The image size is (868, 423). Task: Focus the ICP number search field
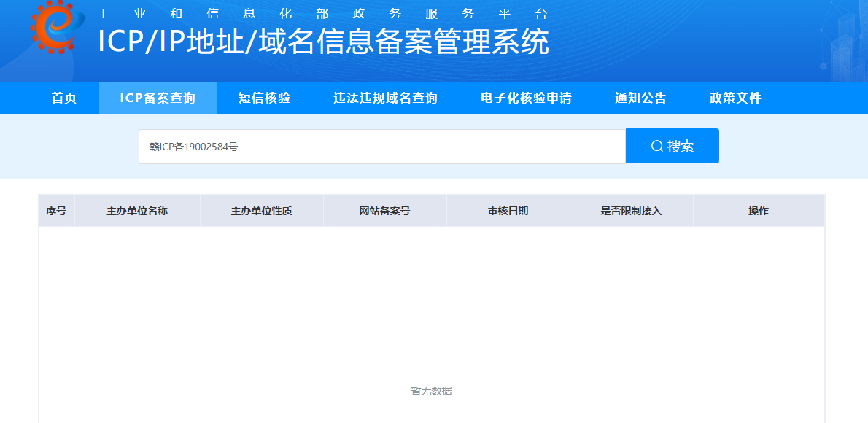(381, 147)
